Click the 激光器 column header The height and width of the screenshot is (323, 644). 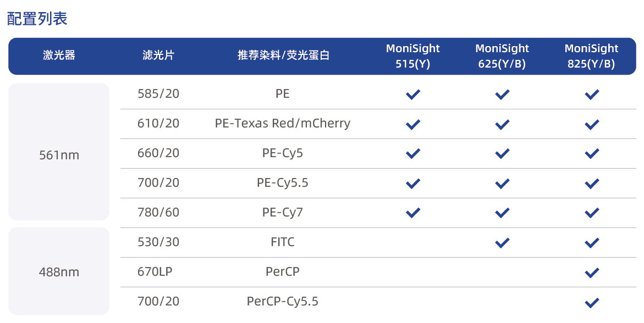point(59,55)
